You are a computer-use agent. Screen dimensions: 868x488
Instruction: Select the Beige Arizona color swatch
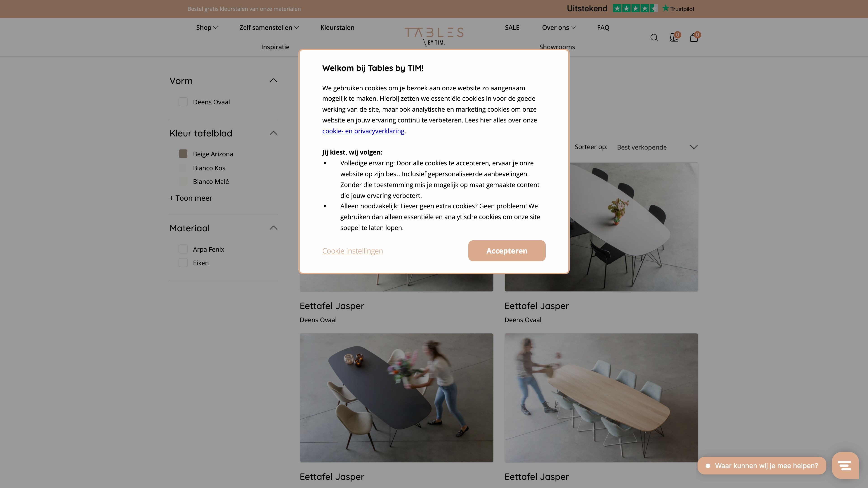[183, 154]
